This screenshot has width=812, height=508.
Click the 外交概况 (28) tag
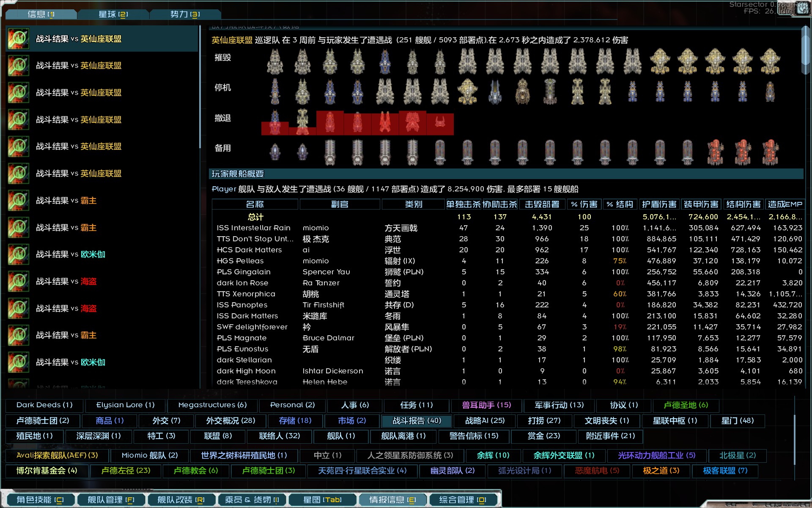pos(230,421)
